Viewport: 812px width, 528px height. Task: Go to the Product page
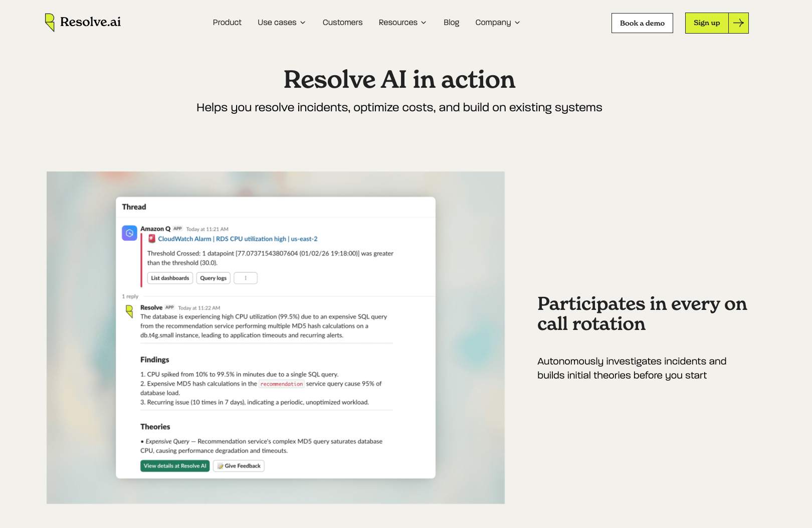[227, 23]
